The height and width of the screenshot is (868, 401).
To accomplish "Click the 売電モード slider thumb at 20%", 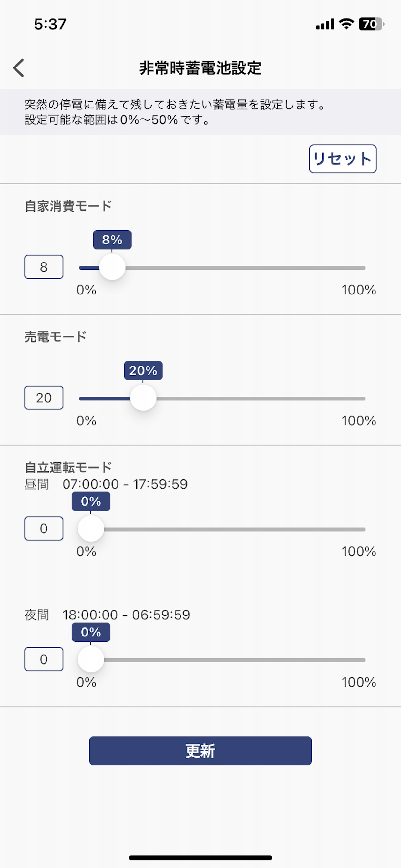I will 143,398.
